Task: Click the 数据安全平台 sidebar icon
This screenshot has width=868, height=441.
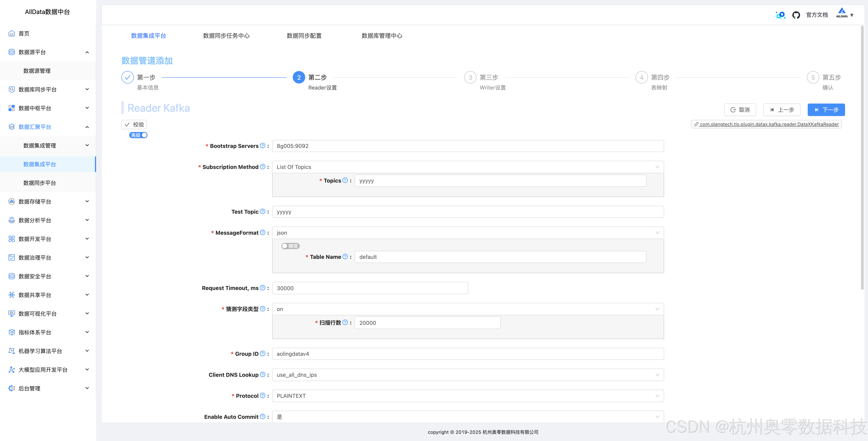Action: [x=11, y=276]
